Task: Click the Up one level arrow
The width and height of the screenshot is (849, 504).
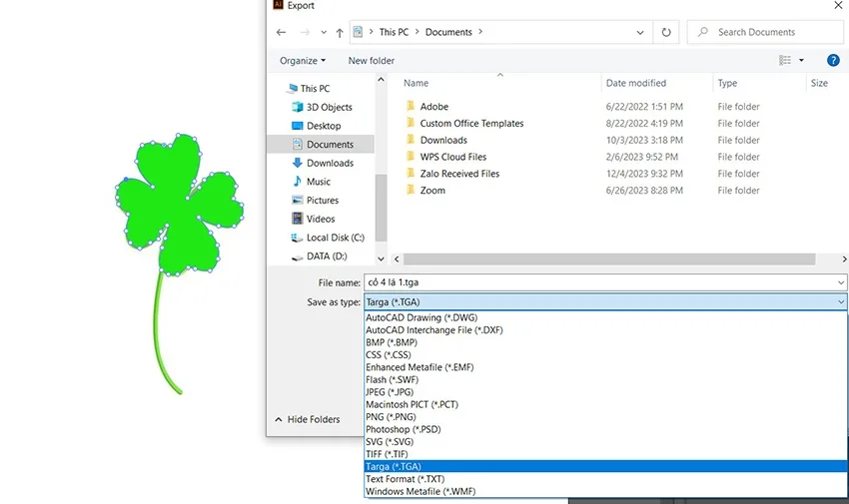Action: pos(340,32)
